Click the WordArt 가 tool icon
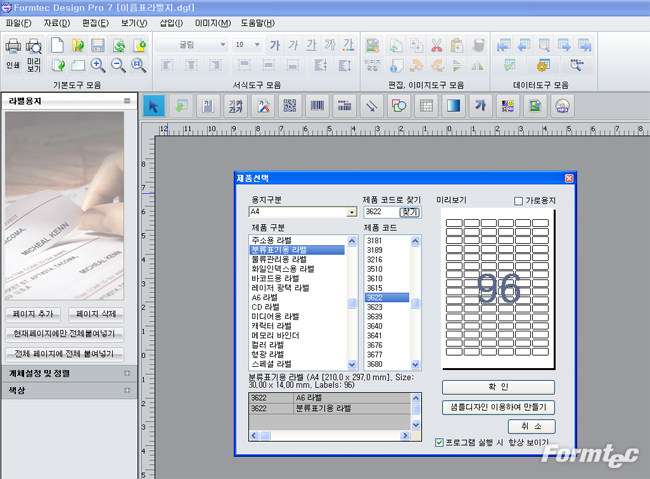 [480, 106]
